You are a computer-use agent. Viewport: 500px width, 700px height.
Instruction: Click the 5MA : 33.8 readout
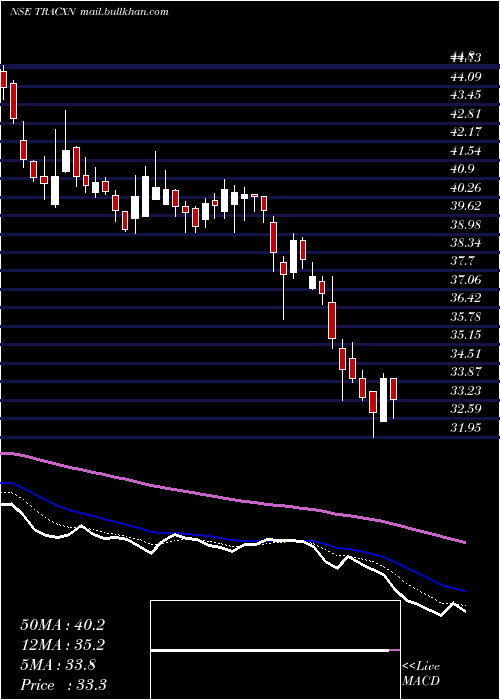click(x=58, y=665)
